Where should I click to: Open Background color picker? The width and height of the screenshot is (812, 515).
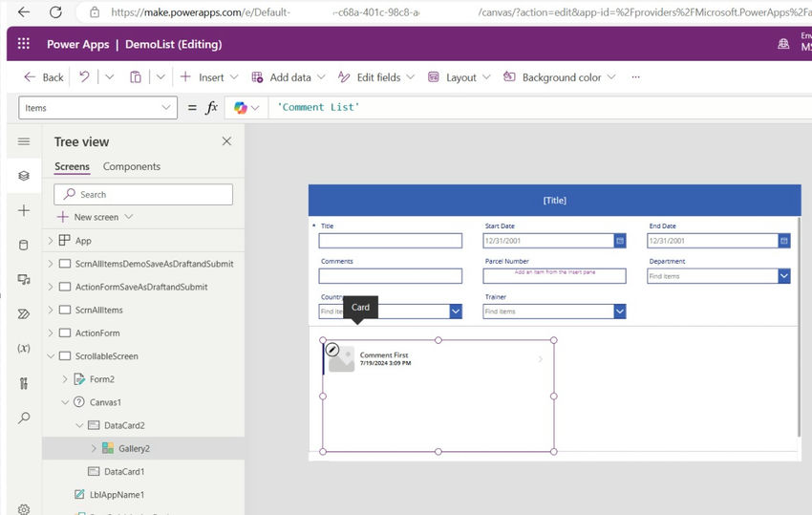pyautogui.click(x=559, y=77)
